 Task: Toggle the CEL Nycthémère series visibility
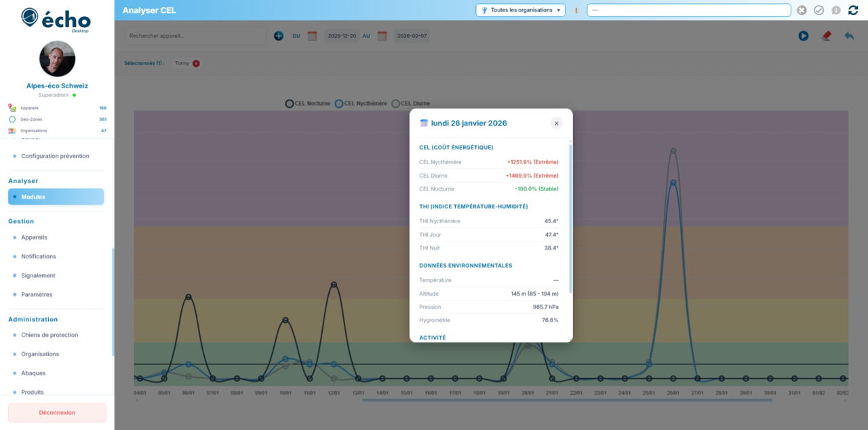tap(340, 103)
